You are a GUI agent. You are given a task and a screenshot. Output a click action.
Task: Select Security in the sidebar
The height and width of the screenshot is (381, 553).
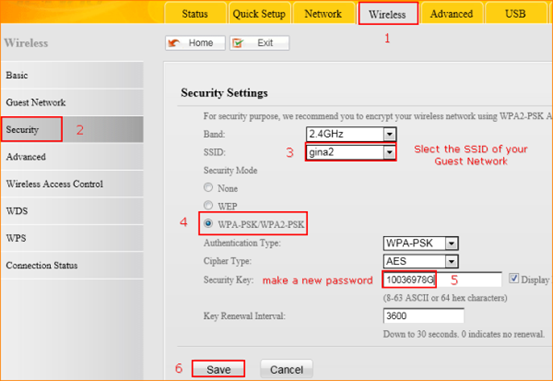72,129
